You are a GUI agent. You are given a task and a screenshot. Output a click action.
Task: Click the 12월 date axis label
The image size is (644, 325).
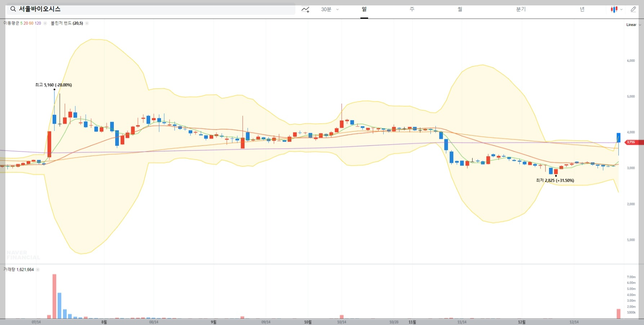click(x=522, y=322)
